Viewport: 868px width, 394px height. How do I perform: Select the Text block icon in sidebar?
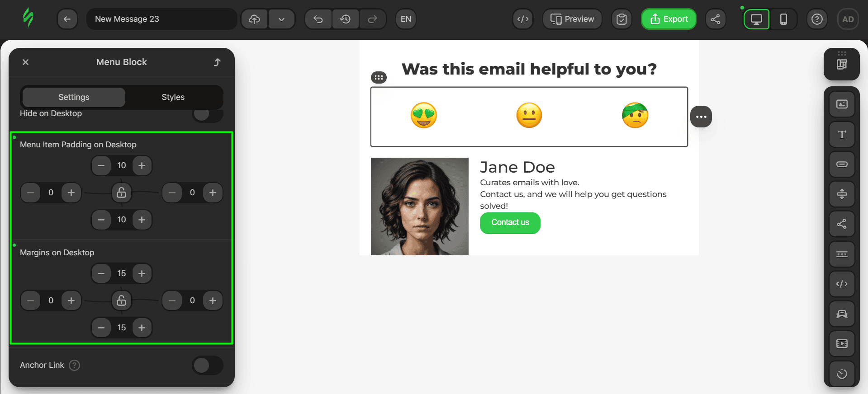click(x=841, y=134)
